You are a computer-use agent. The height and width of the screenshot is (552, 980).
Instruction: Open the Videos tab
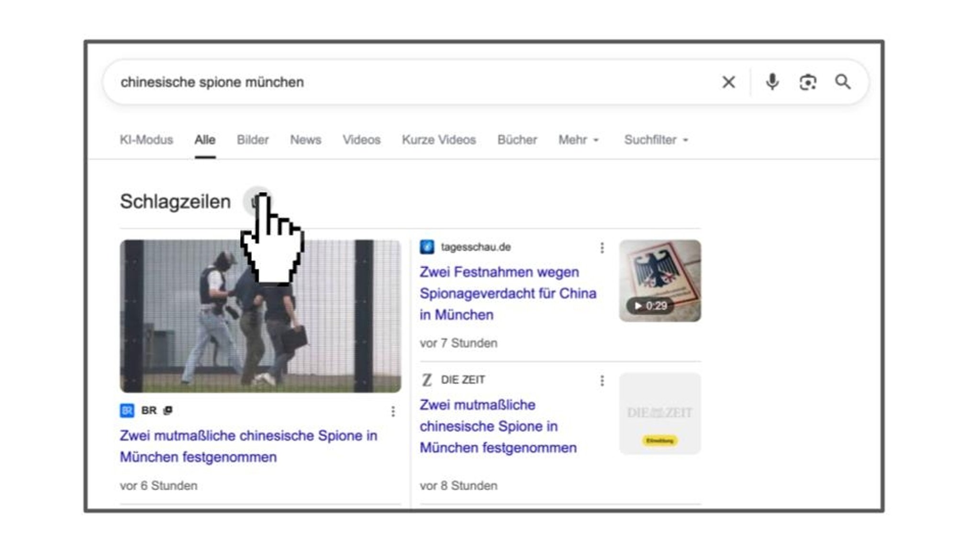[x=361, y=140]
